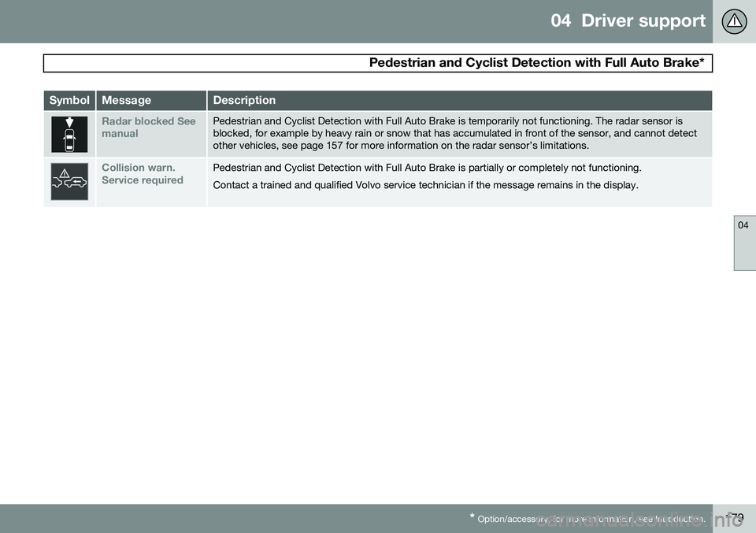
Task: Click the 04 chapter side tab
Action: point(744,243)
